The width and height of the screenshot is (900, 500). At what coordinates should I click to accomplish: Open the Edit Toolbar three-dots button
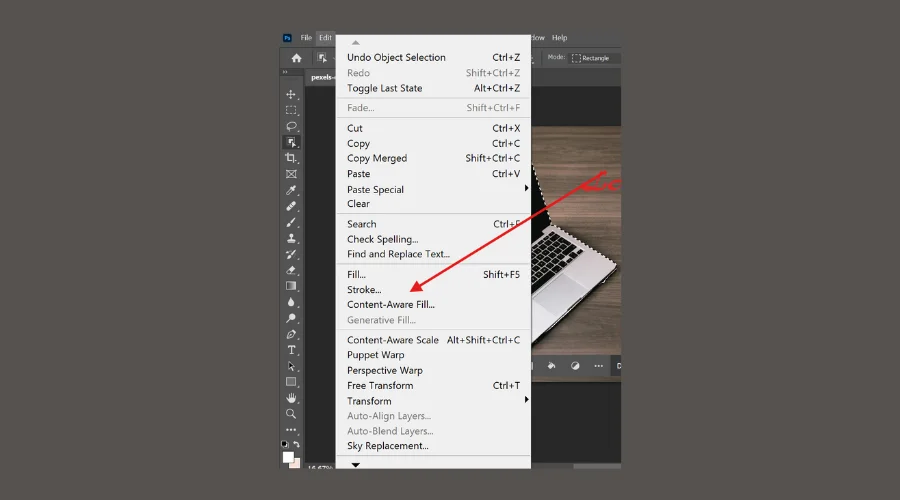coord(291,429)
